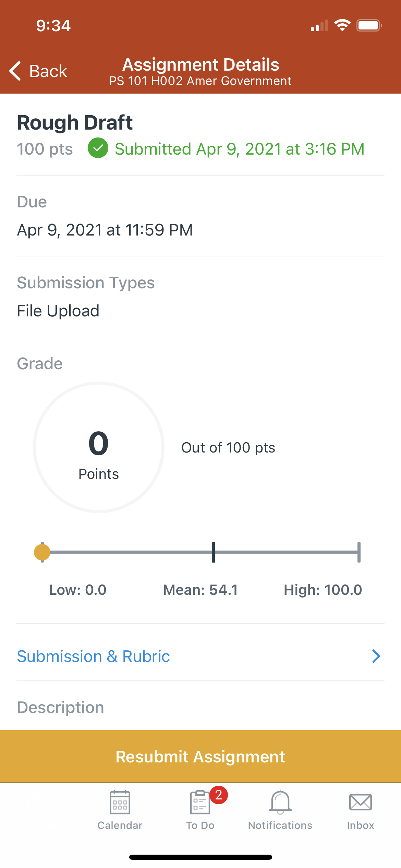Open the Calendar tab icon
401x868 pixels.
(x=120, y=802)
